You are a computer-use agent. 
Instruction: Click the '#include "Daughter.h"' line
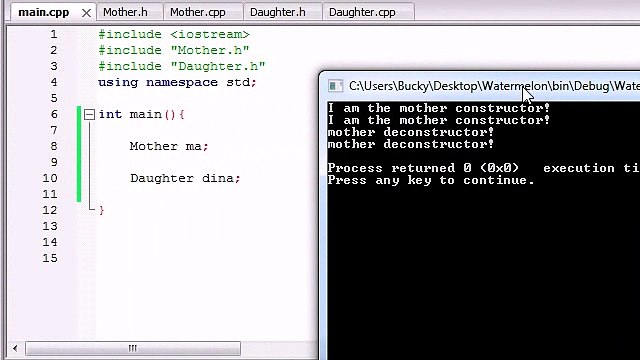tap(182, 66)
